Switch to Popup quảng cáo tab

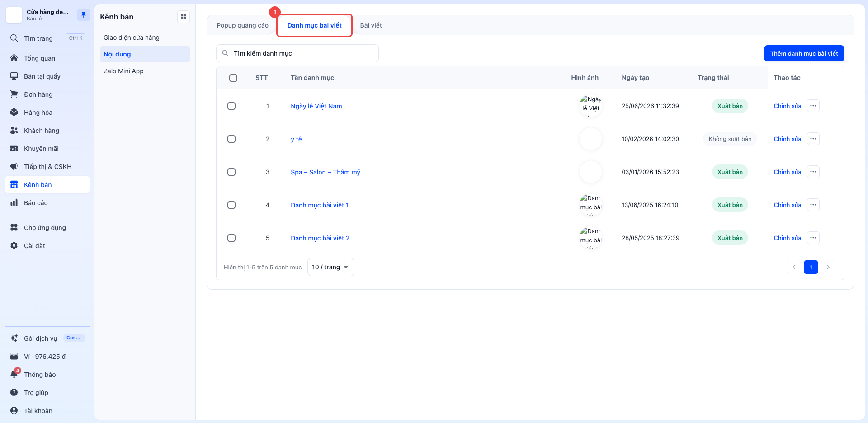242,25
